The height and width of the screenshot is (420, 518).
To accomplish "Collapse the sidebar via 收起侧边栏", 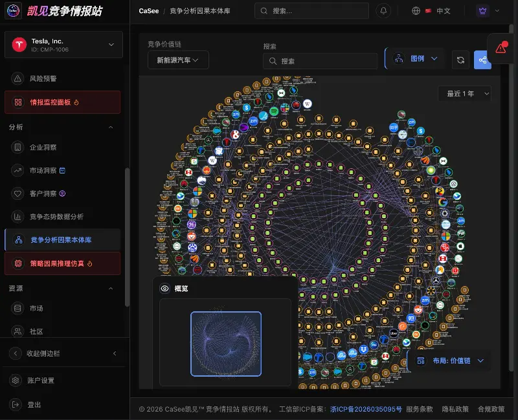I will coord(63,353).
